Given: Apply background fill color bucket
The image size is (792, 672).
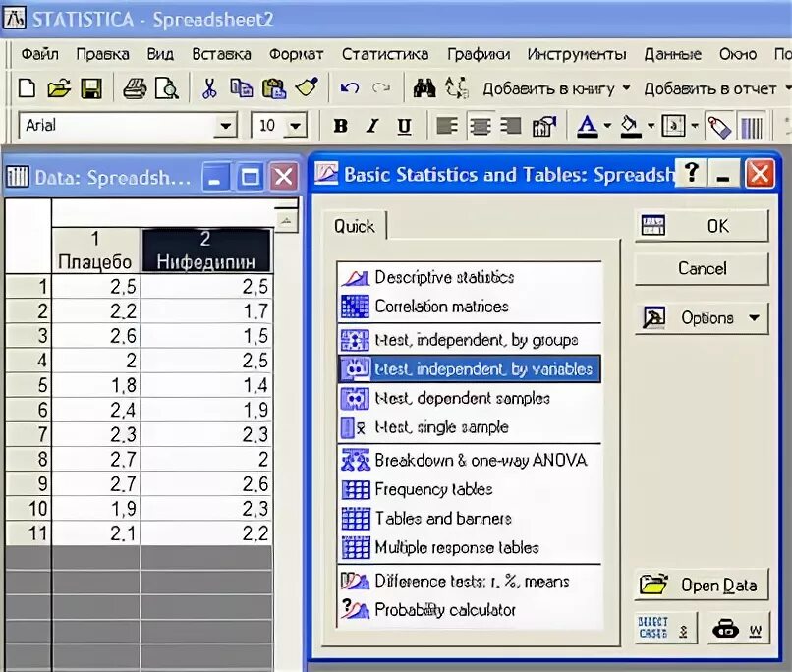Looking at the screenshot, I should 631,126.
